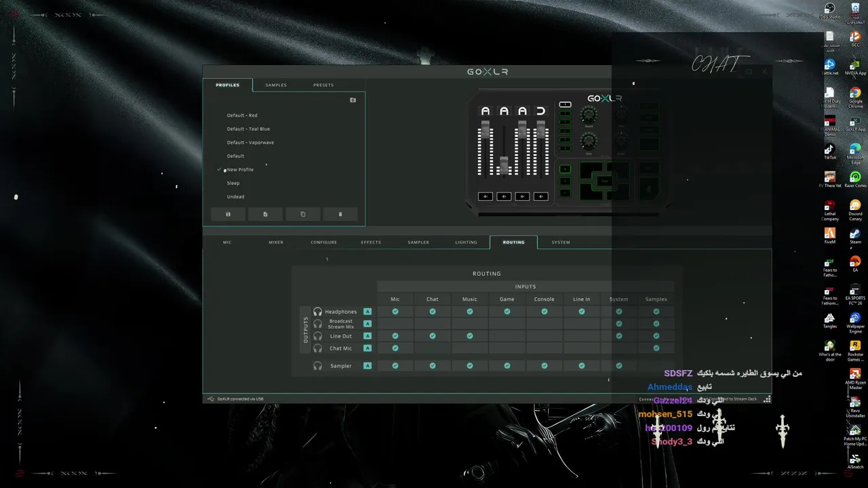The height and width of the screenshot is (488, 868).
Task: Select the Default - Teal Blue profile
Action: point(248,129)
